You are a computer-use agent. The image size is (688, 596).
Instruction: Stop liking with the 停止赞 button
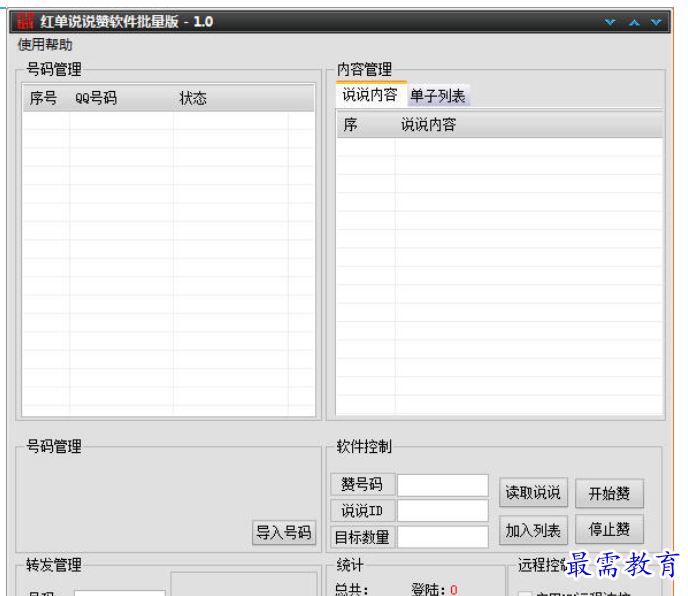coord(609,529)
